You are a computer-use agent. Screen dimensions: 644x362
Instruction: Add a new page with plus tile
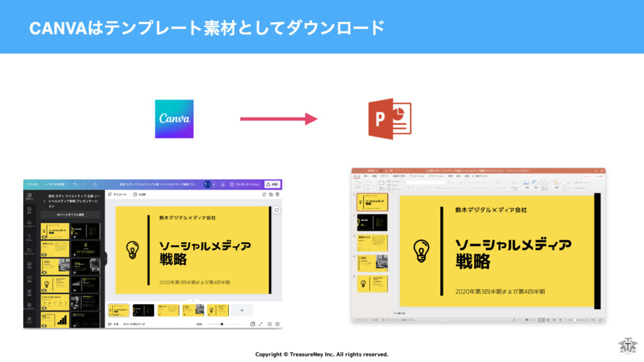(x=242, y=310)
